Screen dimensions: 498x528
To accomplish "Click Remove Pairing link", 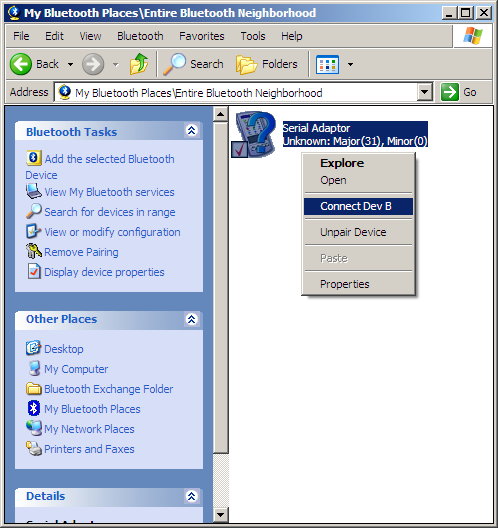I will tap(81, 252).
